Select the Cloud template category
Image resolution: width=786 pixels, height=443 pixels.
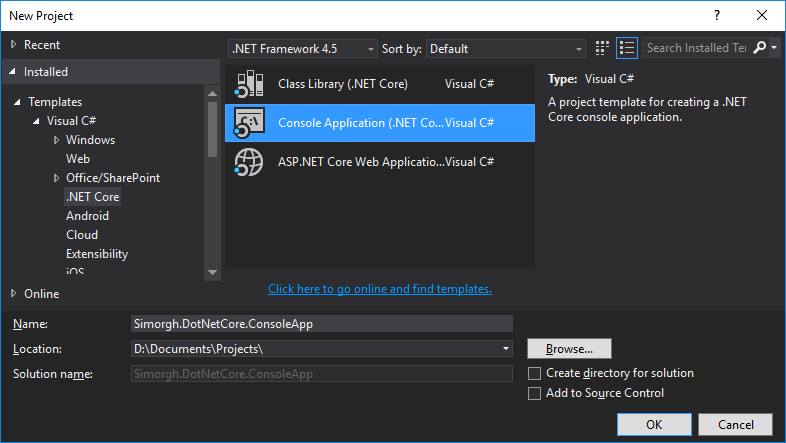[x=82, y=235]
